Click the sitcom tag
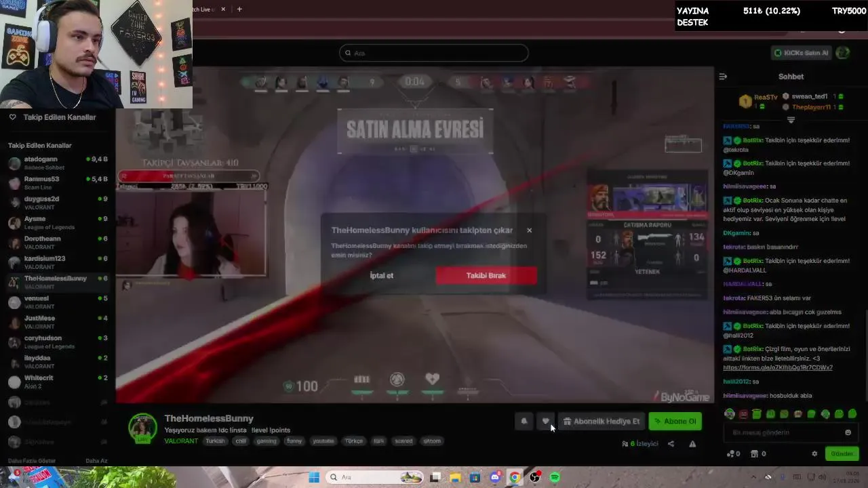Screen dimensions: 868x488 pos(432,441)
